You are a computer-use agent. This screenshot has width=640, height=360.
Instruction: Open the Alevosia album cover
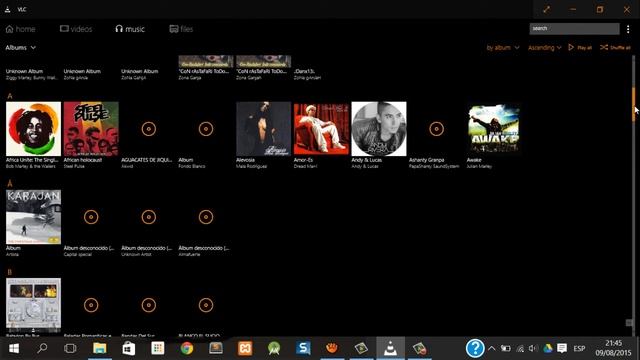pos(264,129)
